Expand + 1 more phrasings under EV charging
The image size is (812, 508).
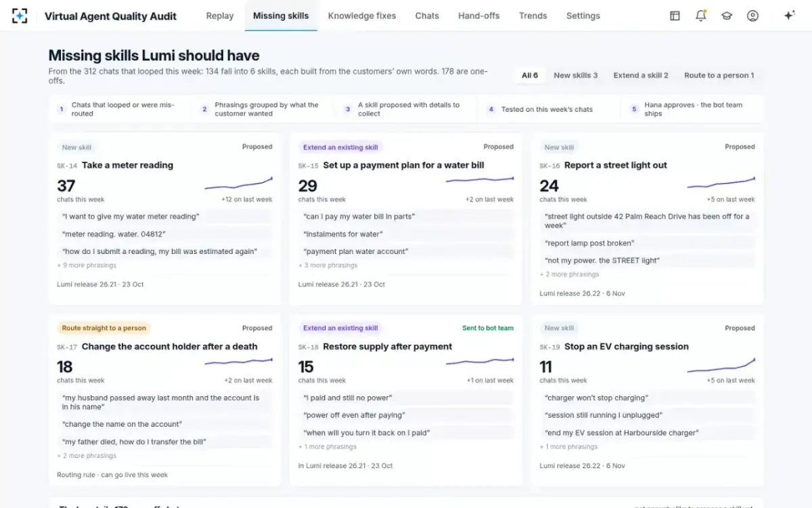tap(568, 447)
